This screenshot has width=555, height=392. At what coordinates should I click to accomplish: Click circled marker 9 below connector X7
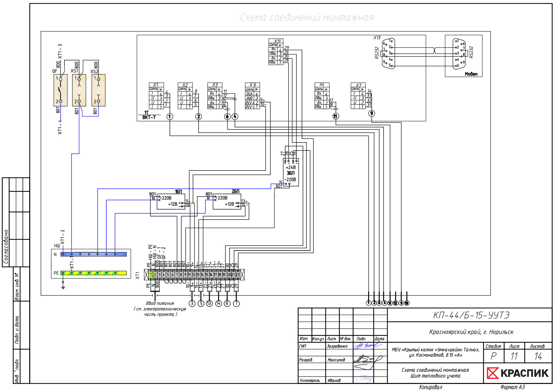tap(371, 113)
